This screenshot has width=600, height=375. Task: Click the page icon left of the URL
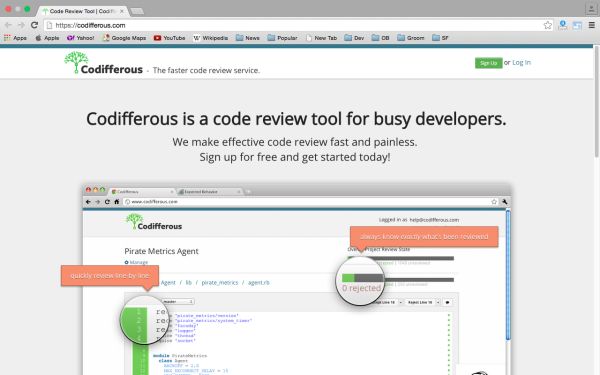pyautogui.click(x=49, y=25)
